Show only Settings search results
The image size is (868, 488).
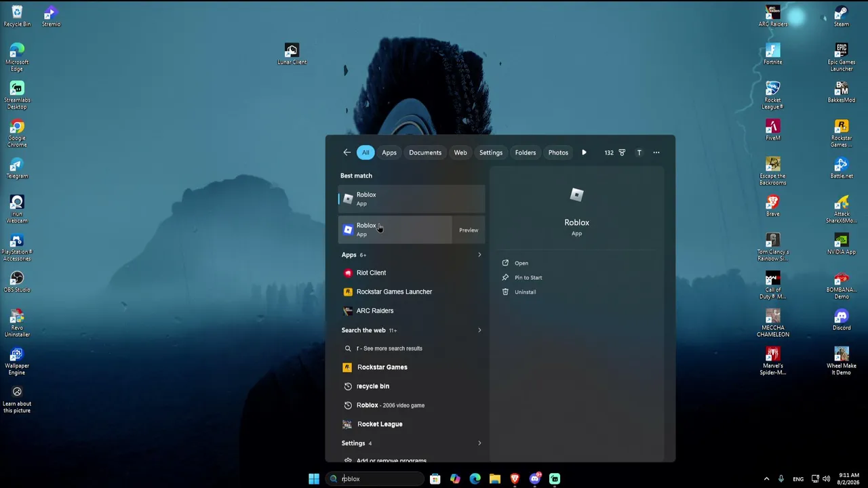tap(491, 152)
